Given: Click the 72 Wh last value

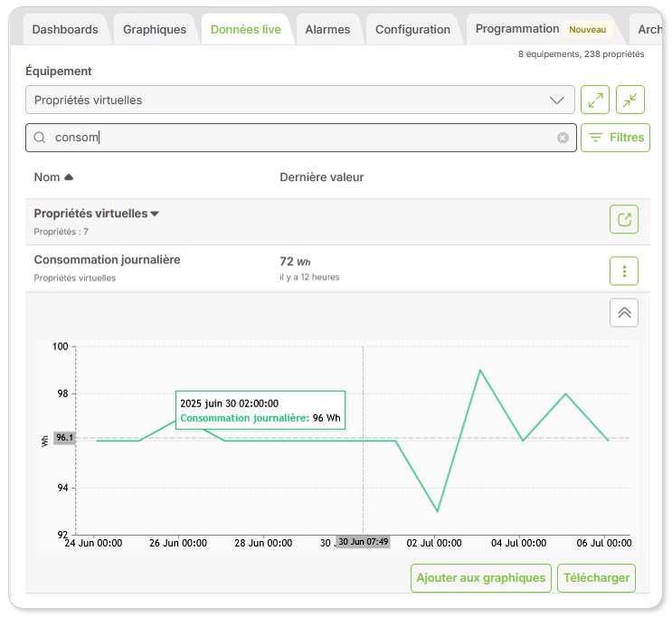Looking at the screenshot, I should coord(295,261).
